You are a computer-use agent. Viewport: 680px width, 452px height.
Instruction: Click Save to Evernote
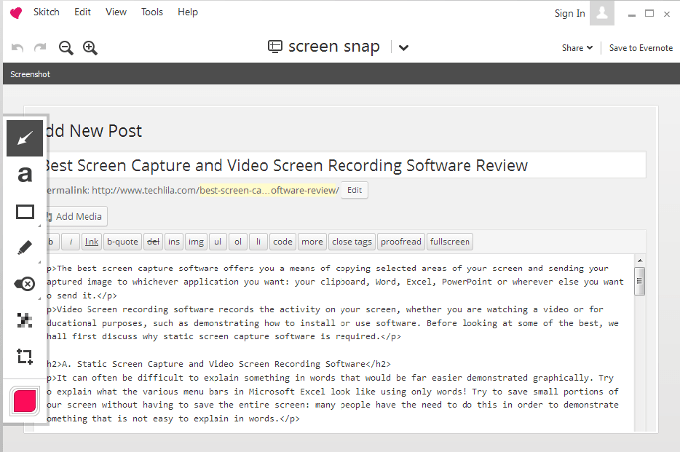pyautogui.click(x=641, y=48)
